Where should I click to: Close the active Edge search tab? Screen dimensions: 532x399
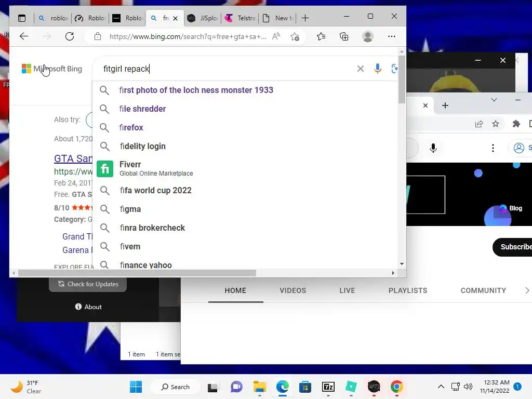[176, 18]
